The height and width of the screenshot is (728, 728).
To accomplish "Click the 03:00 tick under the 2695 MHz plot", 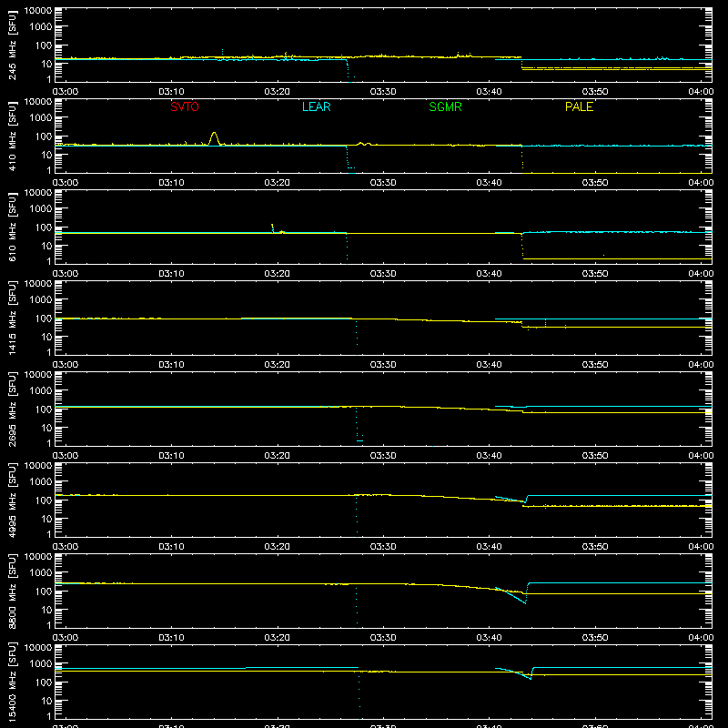I will (x=65, y=456).
